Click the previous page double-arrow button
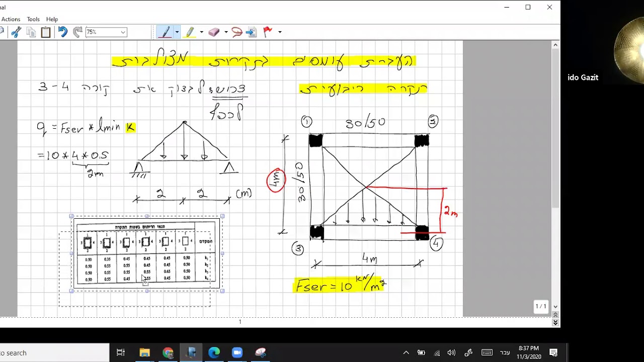The width and height of the screenshot is (644, 362). point(555,315)
